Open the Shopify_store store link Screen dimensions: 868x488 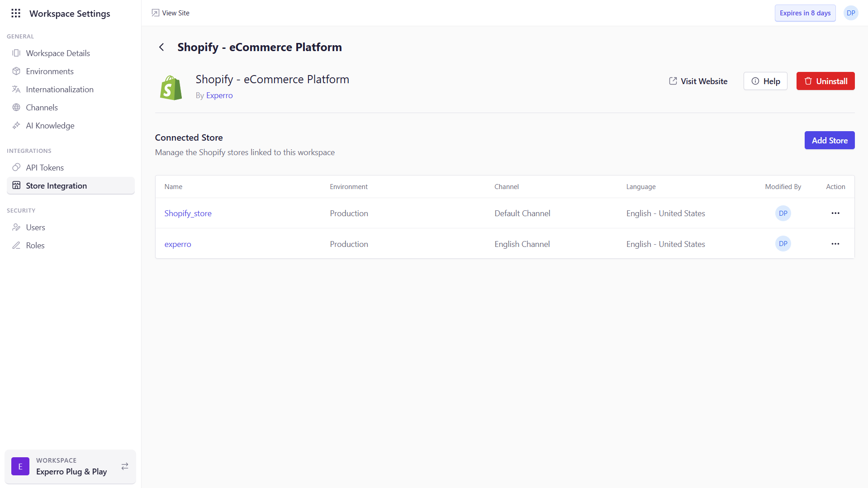pos(188,213)
